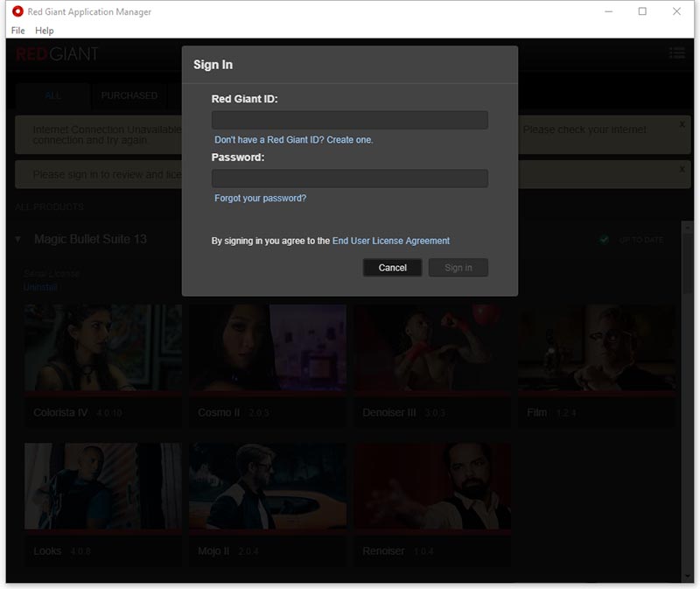Maximize the Red Giant Application Manager window

click(x=642, y=11)
